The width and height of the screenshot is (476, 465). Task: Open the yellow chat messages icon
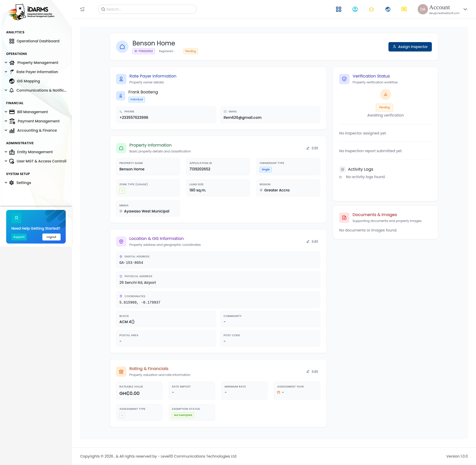404,9
